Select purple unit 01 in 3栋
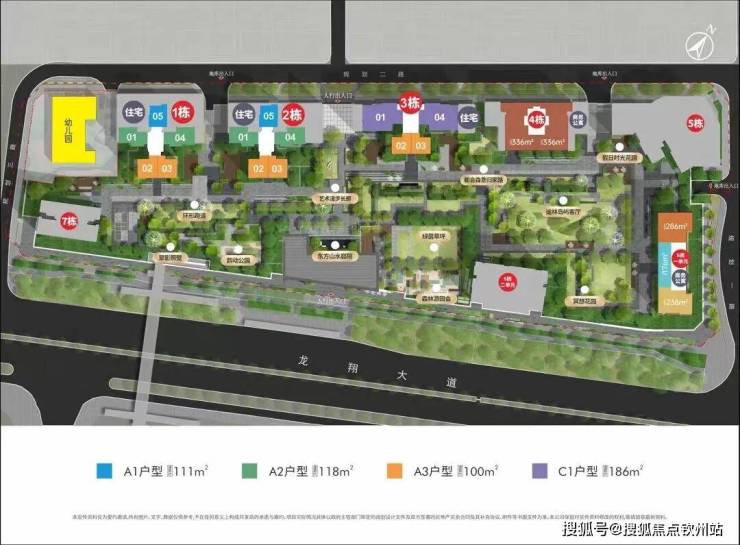740x545 pixels. tap(381, 117)
